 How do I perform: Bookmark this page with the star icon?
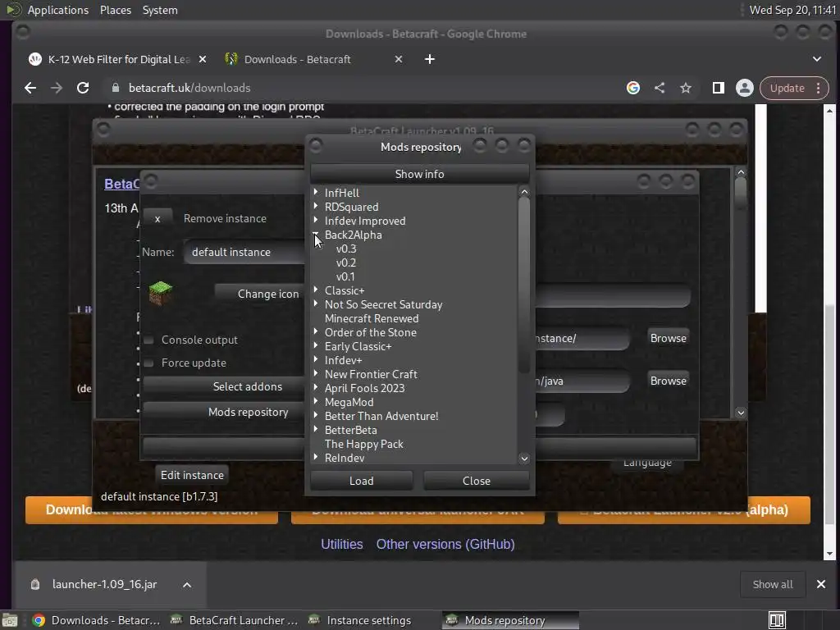(686, 88)
